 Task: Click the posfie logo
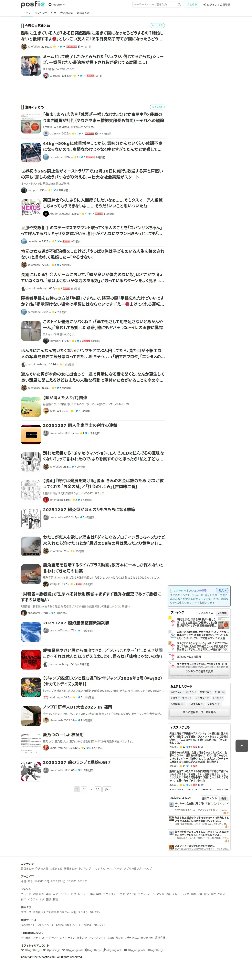coord(33,4)
